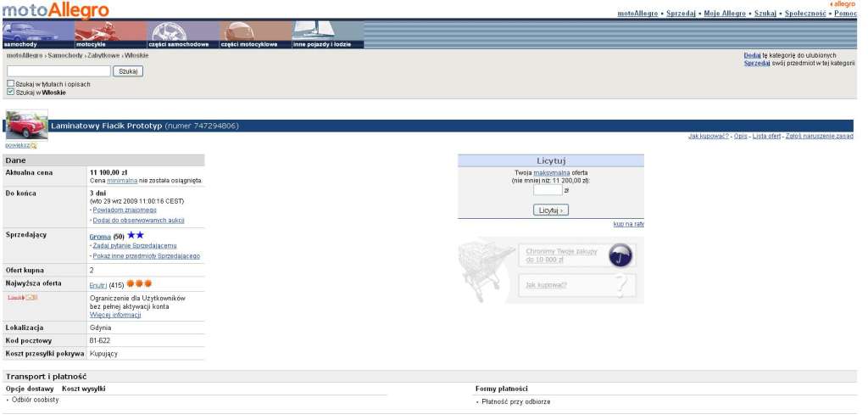868x420 pixels.
Task: Click the powiększ enlarge link with magnifier
Action: [x=21, y=146]
